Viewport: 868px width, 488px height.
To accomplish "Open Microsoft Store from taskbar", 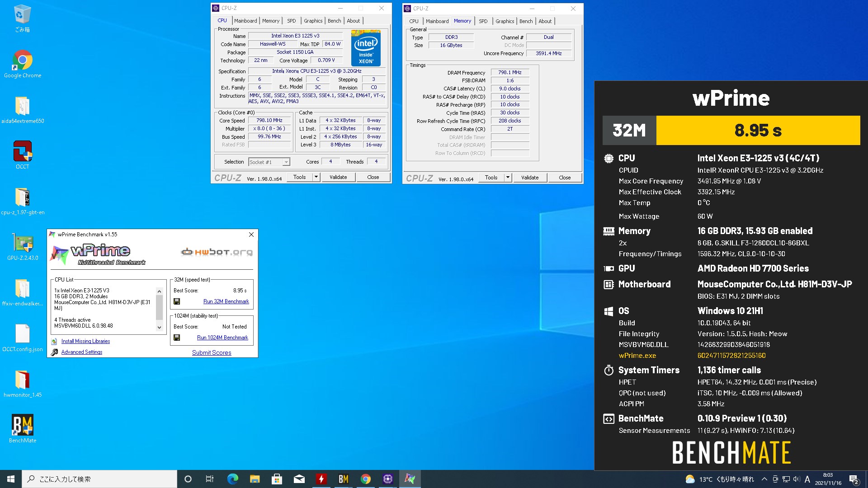I will point(277,479).
